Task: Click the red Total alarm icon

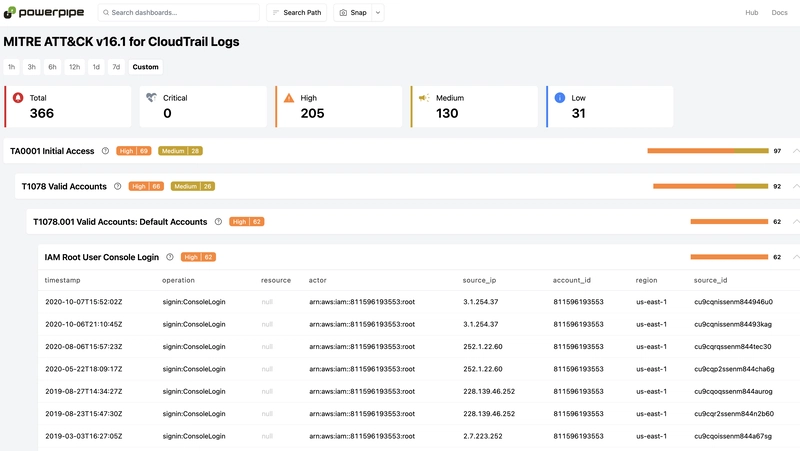Action: 18,98
